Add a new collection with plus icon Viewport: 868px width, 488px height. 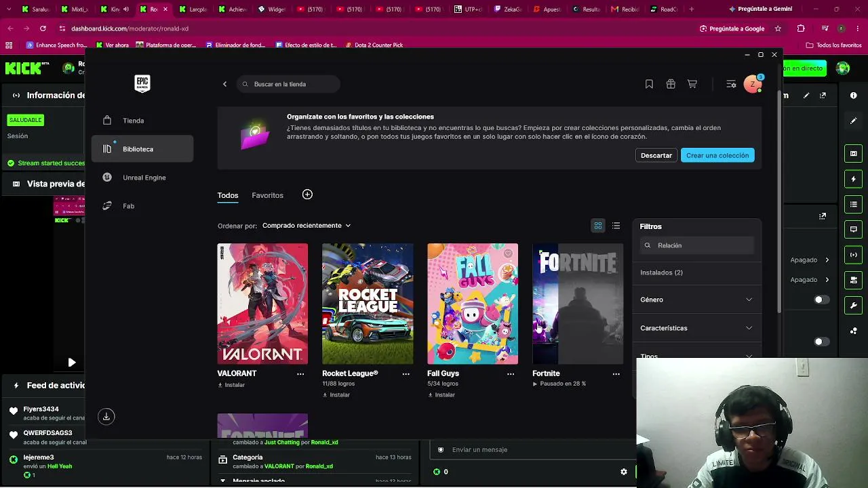click(x=307, y=195)
